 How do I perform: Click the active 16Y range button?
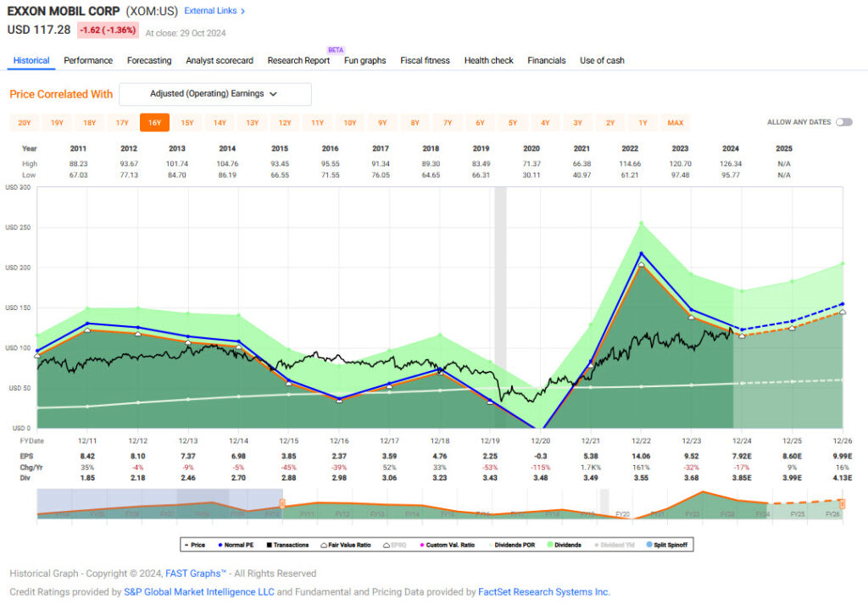click(154, 123)
